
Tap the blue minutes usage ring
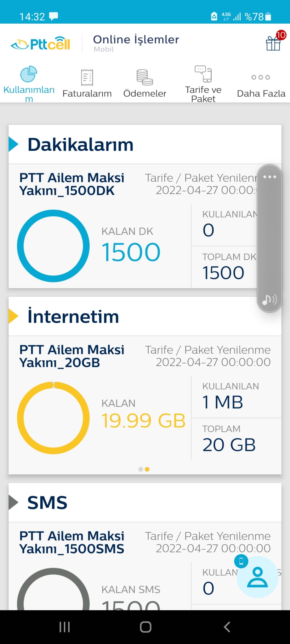click(x=53, y=246)
